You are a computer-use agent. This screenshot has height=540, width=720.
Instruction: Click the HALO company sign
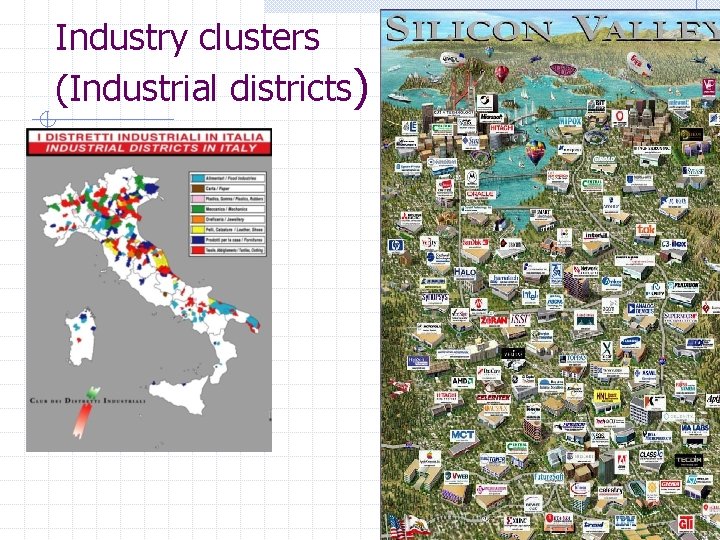tap(465, 273)
